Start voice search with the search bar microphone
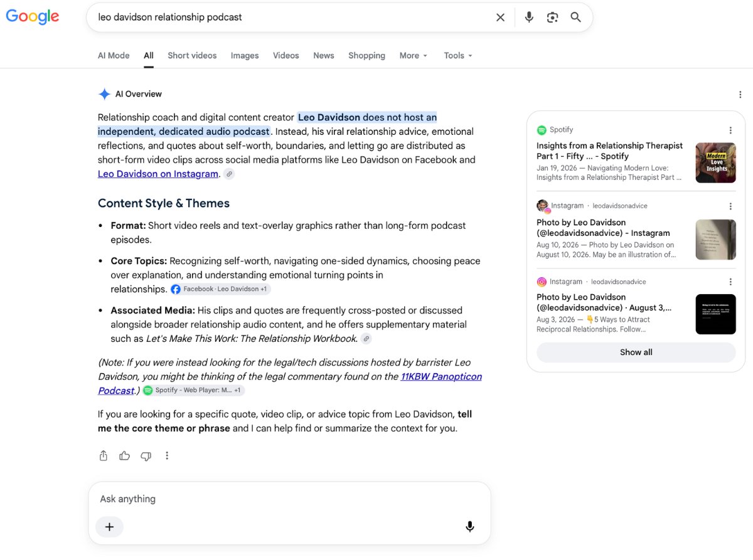Screen dimensions: 753x560 529,18
